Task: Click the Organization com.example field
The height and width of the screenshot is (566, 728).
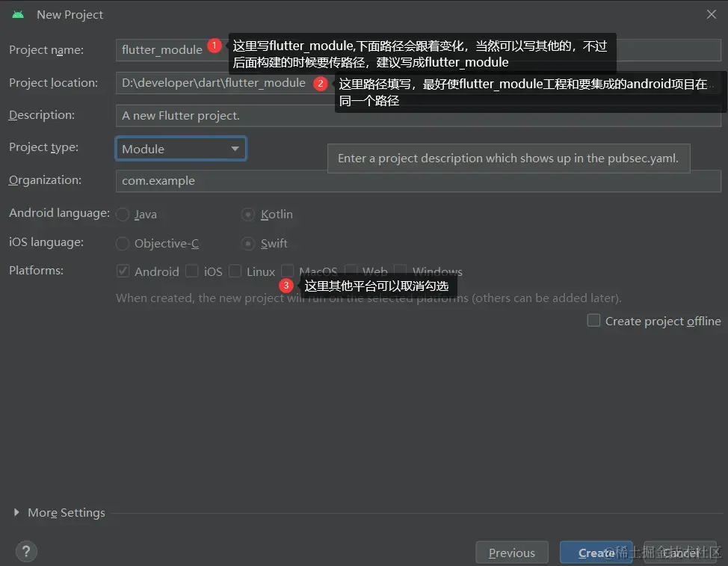Action: [x=418, y=181]
